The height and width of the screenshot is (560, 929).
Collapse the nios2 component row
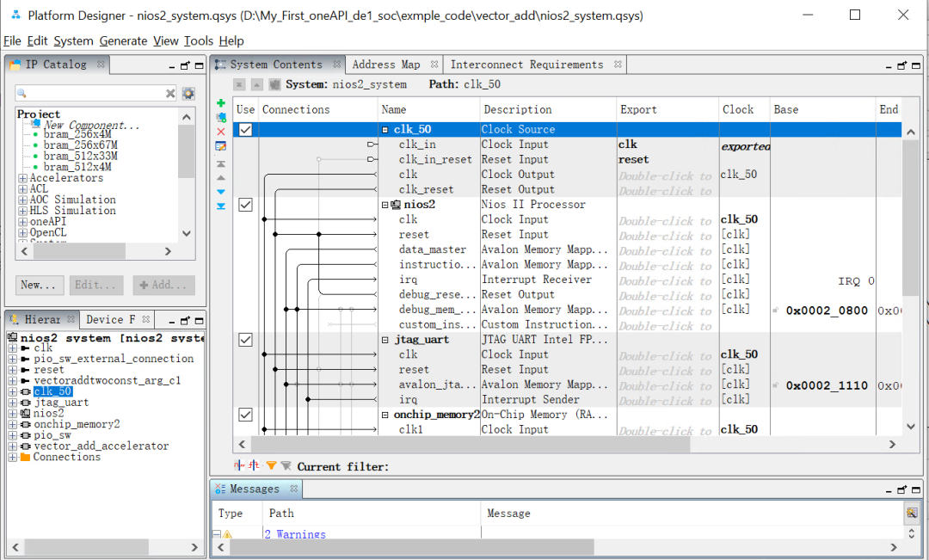point(385,205)
